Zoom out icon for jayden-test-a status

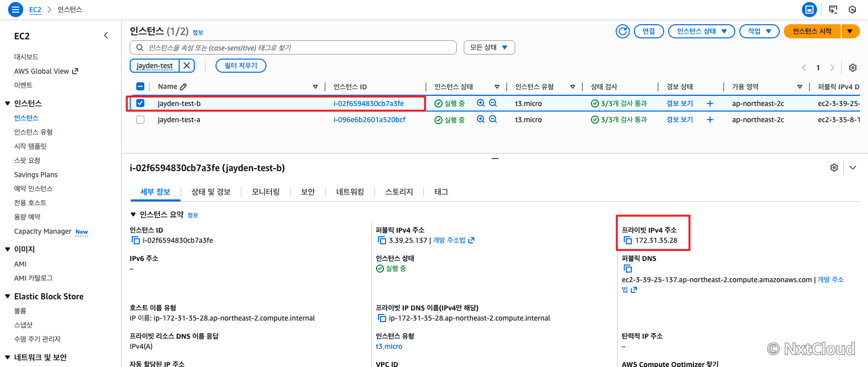point(493,119)
